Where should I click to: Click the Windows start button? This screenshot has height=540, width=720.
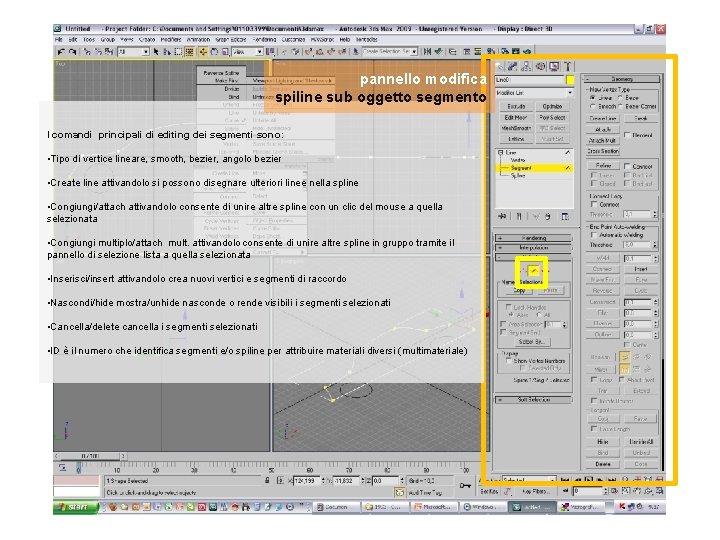point(75,507)
